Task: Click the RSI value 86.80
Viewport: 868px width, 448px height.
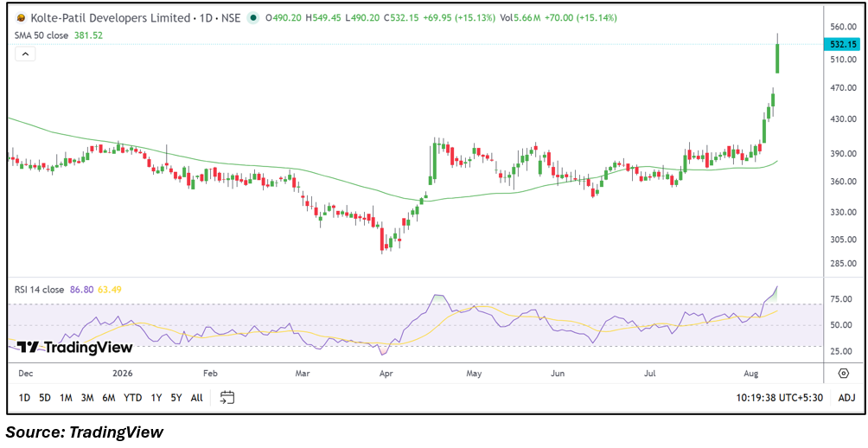Action: 80,290
